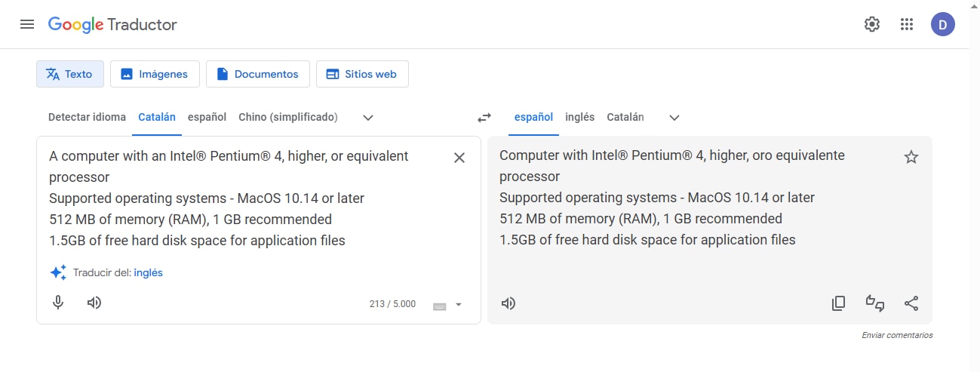Expand the source language list
This screenshot has height=372, width=980.
click(368, 118)
